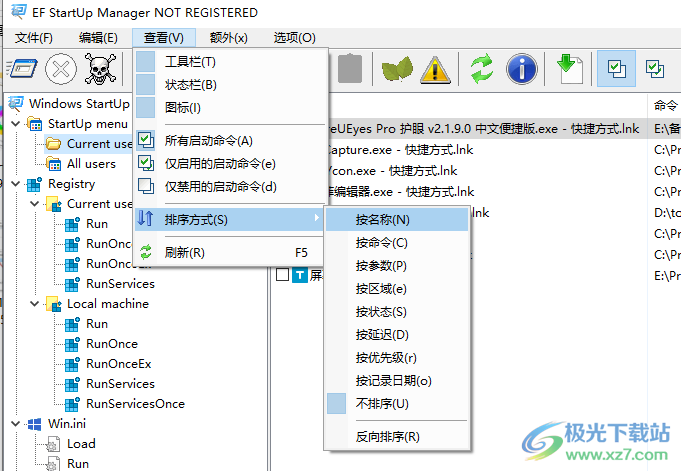Click the green arrow document download icon
Viewport: 681px width, 471px height.
(569, 69)
